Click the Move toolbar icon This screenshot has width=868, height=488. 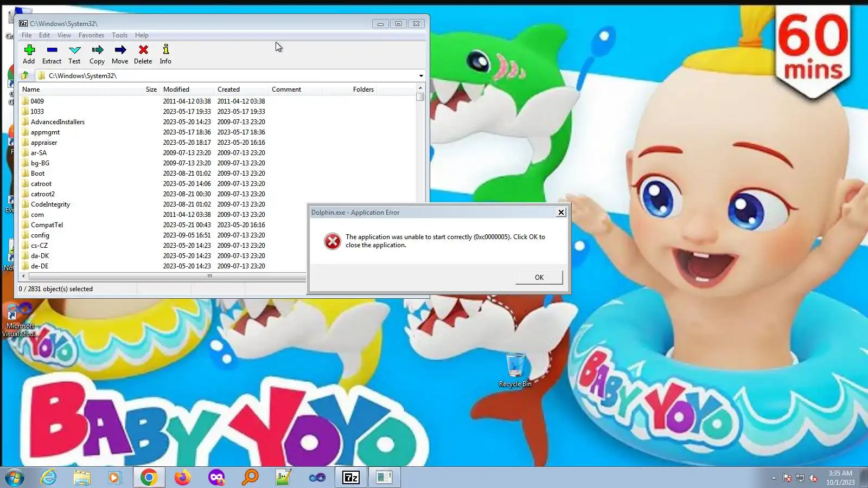click(120, 50)
